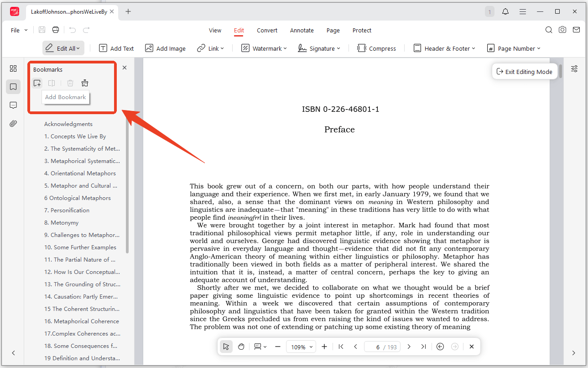This screenshot has width=588, height=368.
Task: Open bookmark 8. Metonymy
Action: point(61,222)
